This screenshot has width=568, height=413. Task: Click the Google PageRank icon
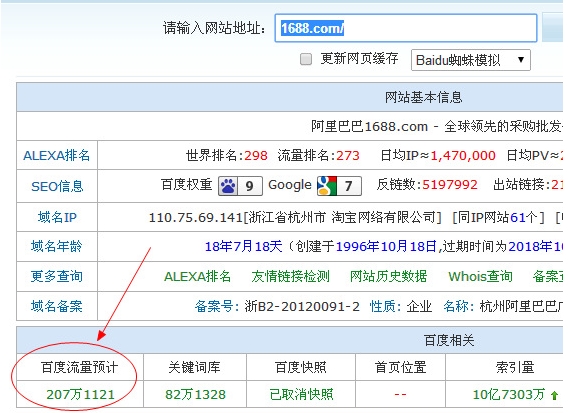click(327, 185)
